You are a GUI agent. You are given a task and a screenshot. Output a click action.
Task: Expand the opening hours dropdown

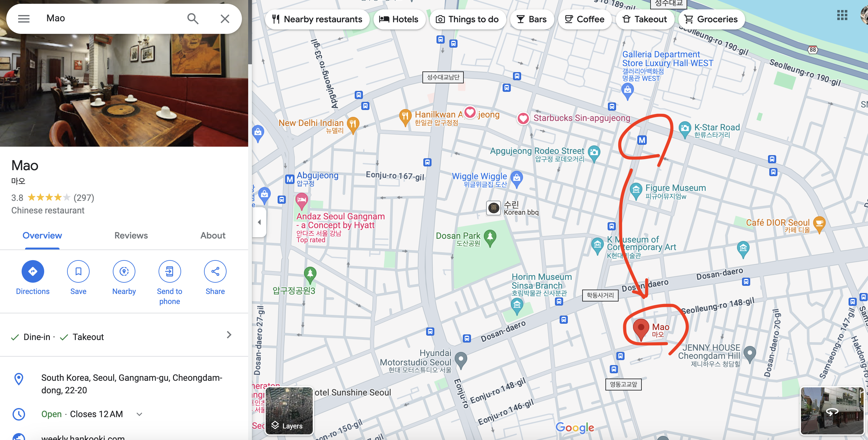(x=139, y=414)
